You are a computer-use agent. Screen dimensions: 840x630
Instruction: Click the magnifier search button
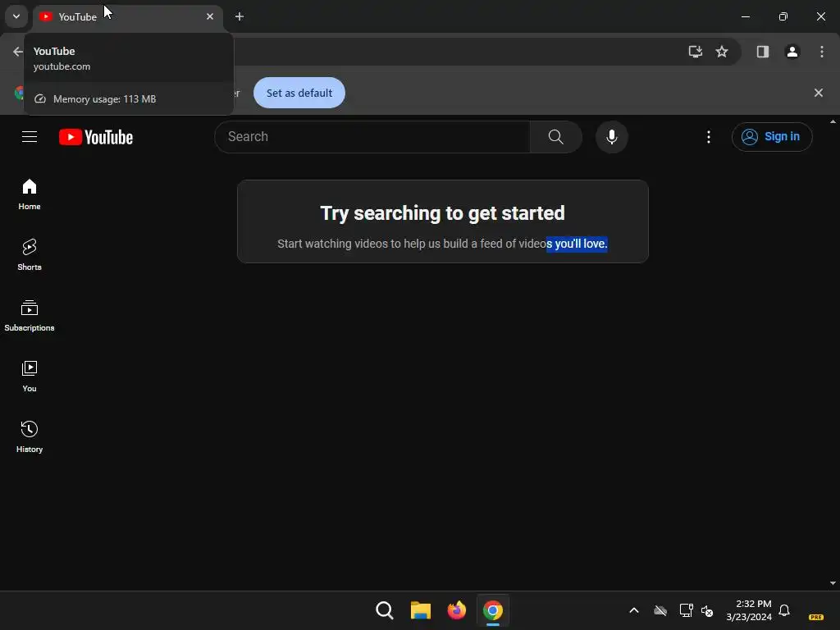(556, 137)
